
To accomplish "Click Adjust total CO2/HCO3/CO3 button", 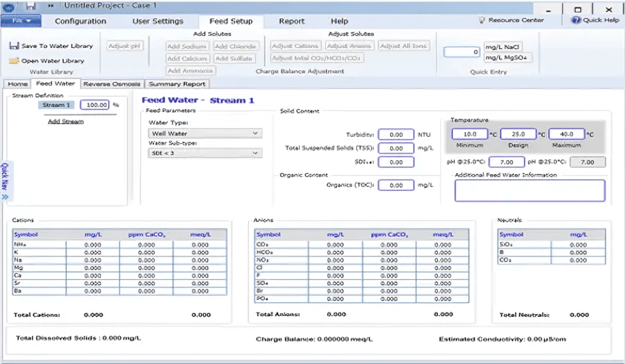I will (316, 58).
